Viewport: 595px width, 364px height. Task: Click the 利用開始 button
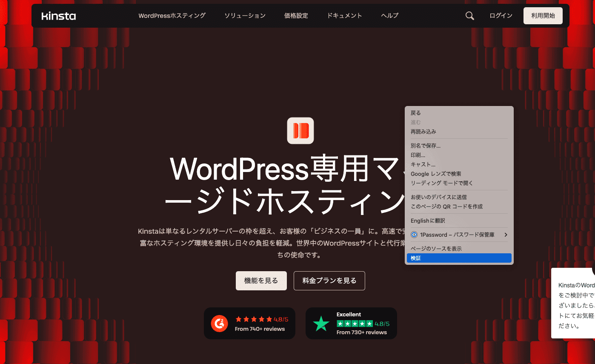(543, 15)
